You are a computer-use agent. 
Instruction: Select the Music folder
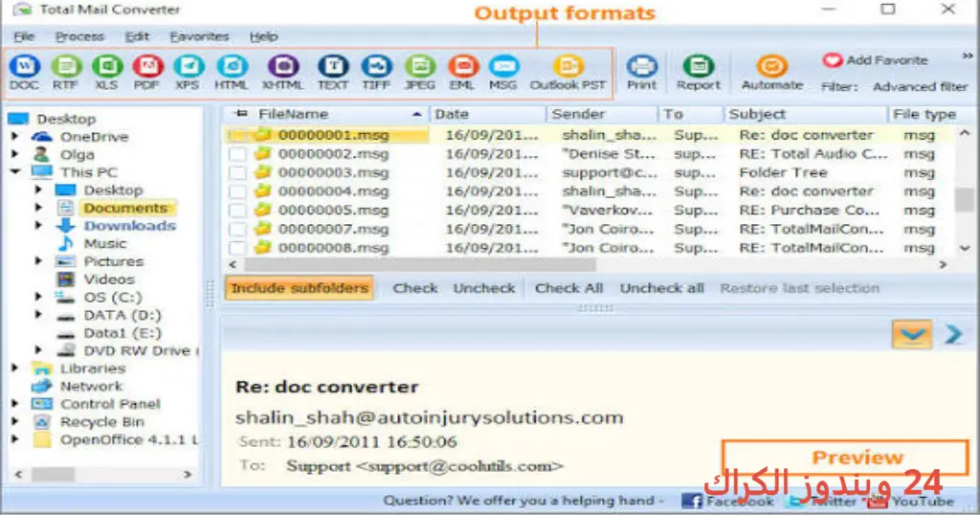pos(105,244)
